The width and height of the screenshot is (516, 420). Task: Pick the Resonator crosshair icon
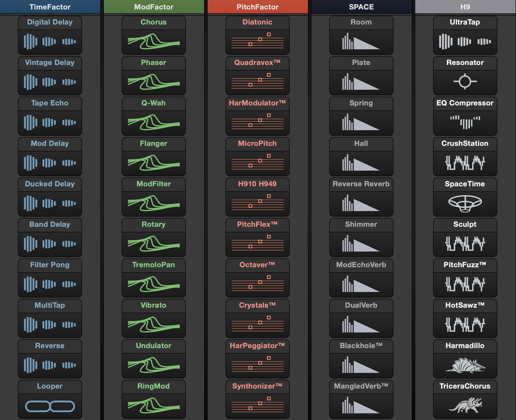coord(465,81)
